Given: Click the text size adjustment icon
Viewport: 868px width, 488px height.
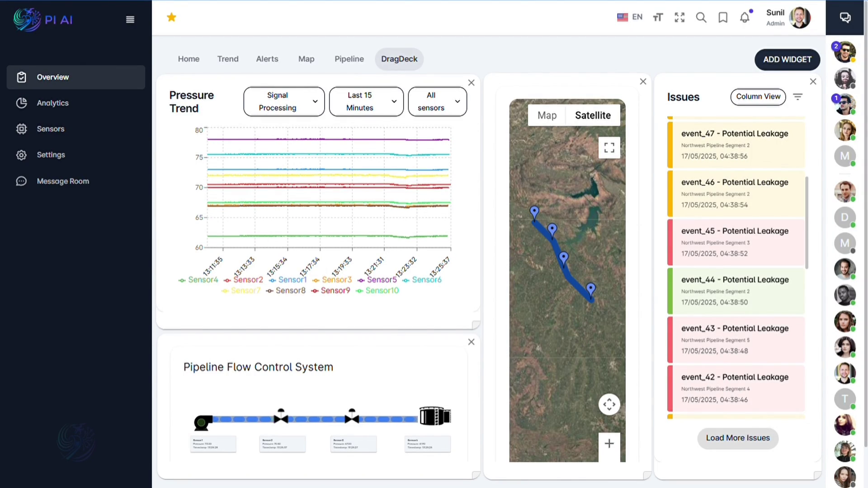Looking at the screenshot, I should 658,17.
